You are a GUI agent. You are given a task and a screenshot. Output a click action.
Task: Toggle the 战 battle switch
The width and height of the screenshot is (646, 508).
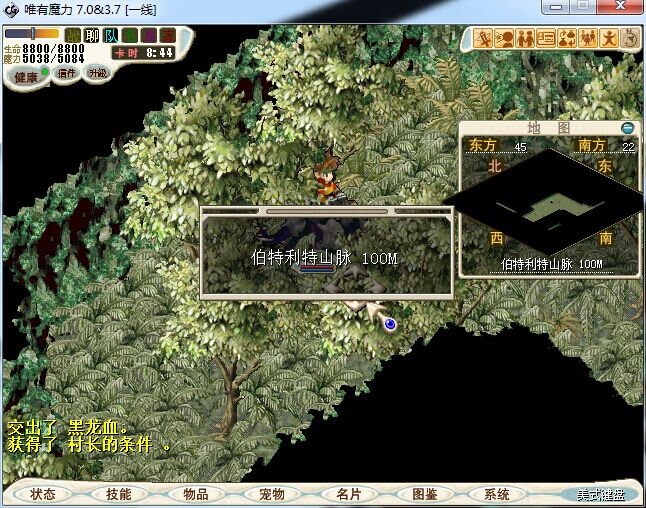coord(73,36)
